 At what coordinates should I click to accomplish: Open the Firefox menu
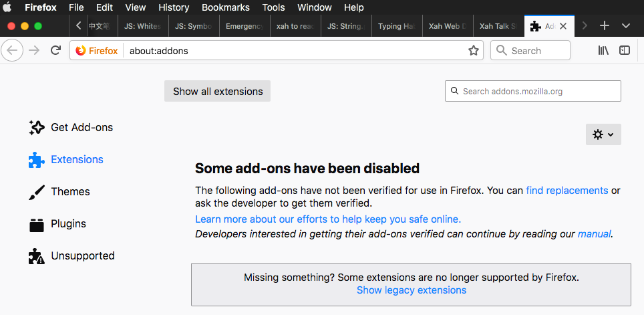(x=41, y=7)
